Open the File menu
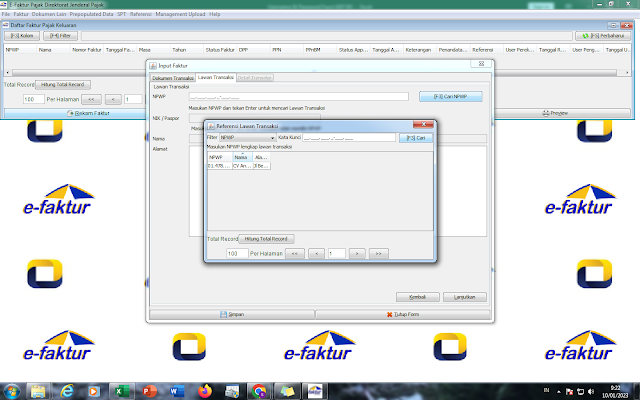This screenshot has width=640, height=400. coord(6,14)
